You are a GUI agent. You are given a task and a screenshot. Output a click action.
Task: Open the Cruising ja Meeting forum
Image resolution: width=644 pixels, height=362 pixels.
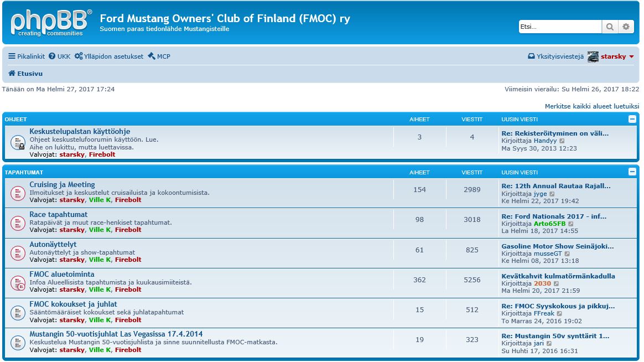[62, 185]
